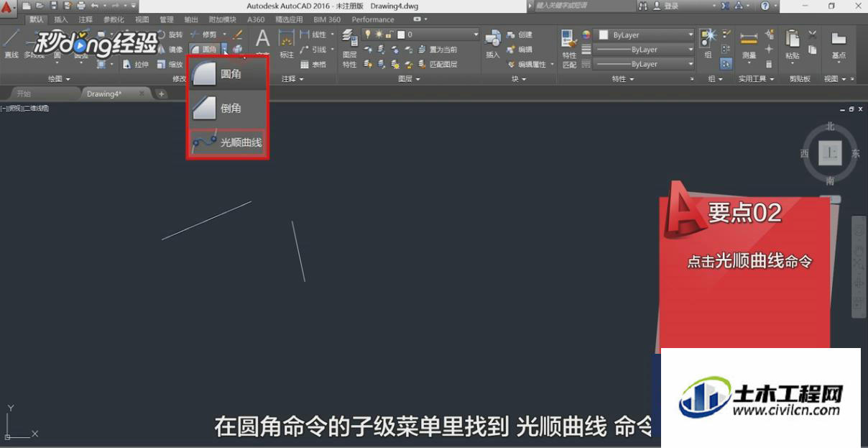This screenshot has width=868, height=448.
Task: Switch to the Insert (插入) ribbon tab
Action: pyautogui.click(x=61, y=19)
